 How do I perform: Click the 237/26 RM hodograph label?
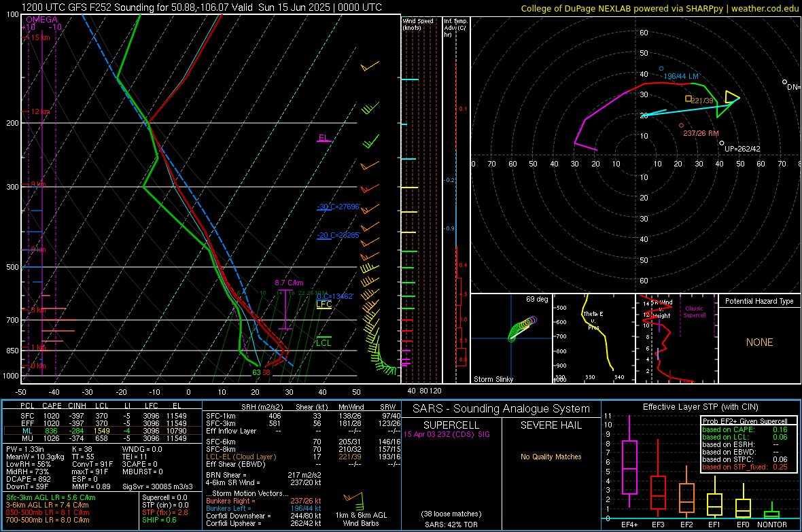(701, 133)
